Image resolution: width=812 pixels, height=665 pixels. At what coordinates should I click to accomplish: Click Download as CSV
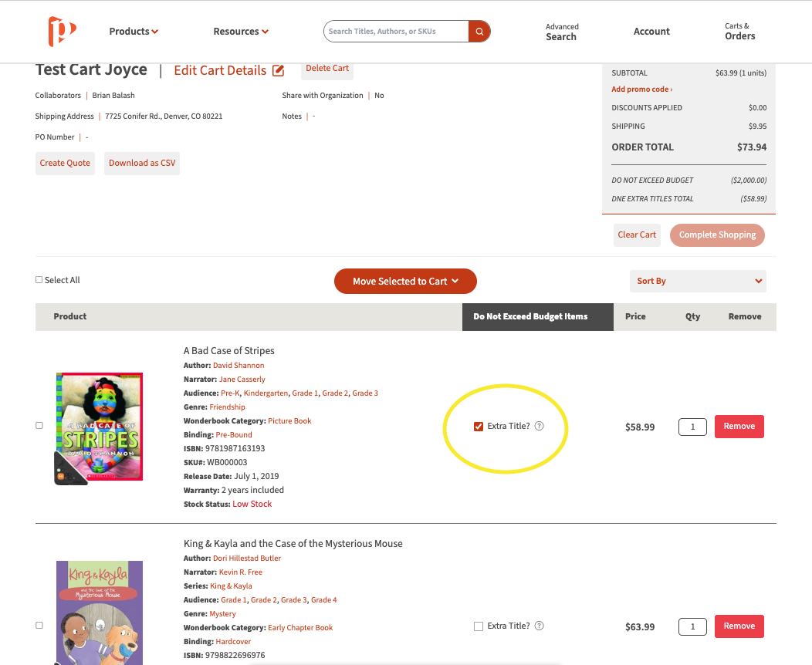pyautogui.click(x=142, y=163)
